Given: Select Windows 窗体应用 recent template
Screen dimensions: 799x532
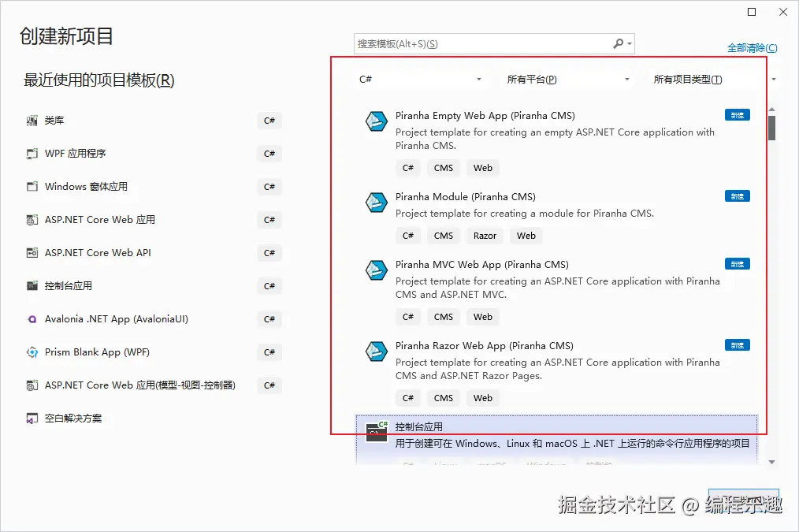Looking at the screenshot, I should pyautogui.click(x=154, y=187).
